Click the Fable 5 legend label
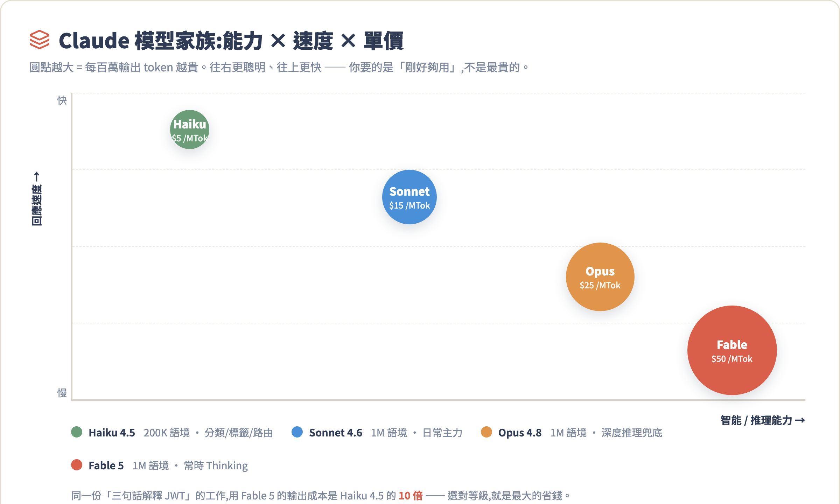 pyautogui.click(x=106, y=466)
